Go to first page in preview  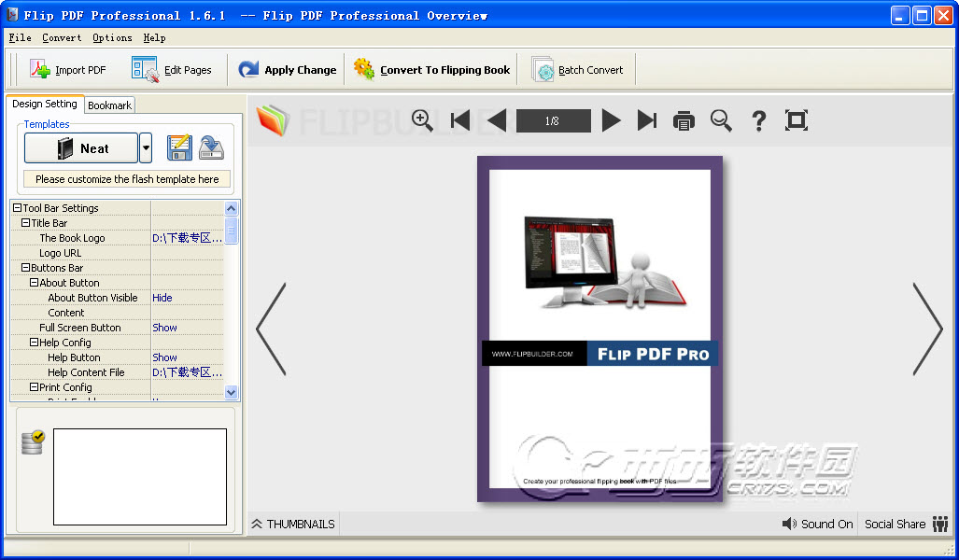(x=460, y=120)
